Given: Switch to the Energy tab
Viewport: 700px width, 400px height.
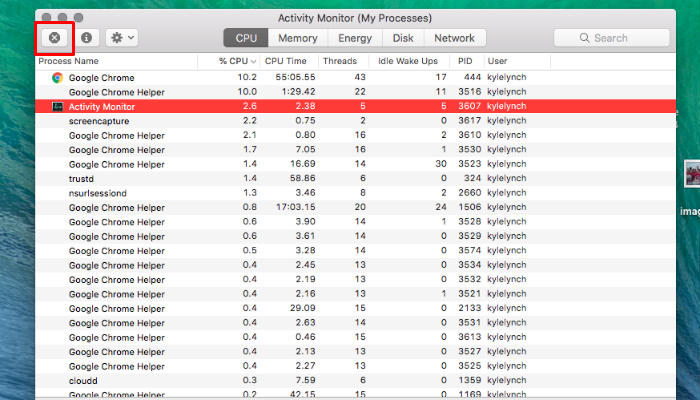Looking at the screenshot, I should pos(354,38).
